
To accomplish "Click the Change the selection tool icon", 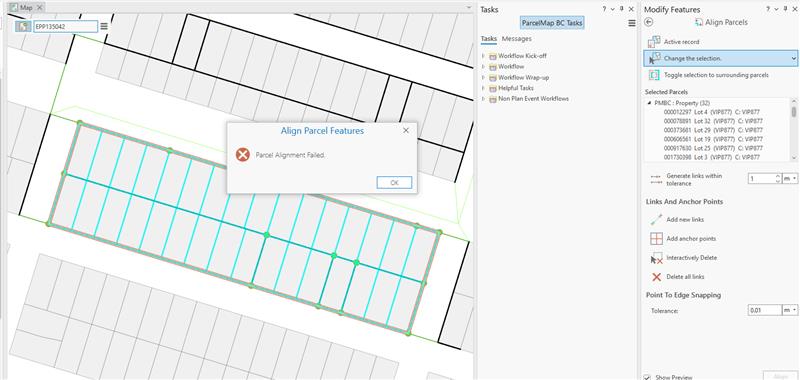I will tap(654, 59).
